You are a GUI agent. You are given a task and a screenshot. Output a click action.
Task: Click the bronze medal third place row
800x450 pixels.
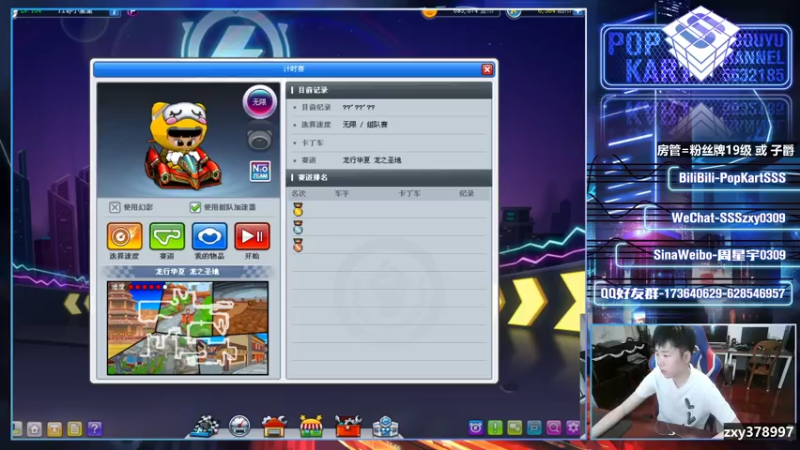pos(389,245)
